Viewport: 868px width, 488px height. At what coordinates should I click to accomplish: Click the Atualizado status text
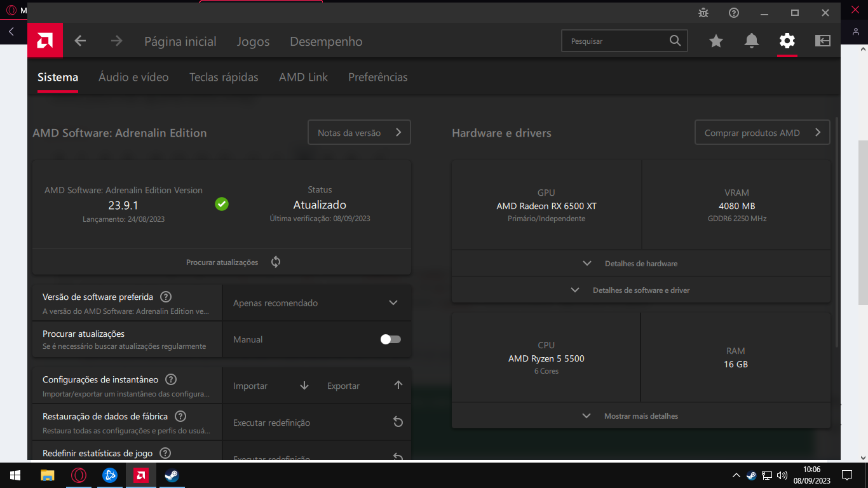coord(320,205)
